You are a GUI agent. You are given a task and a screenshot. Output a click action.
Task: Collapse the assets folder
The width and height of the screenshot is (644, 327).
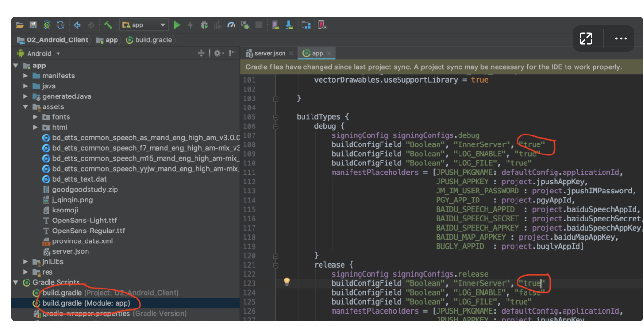(26, 107)
